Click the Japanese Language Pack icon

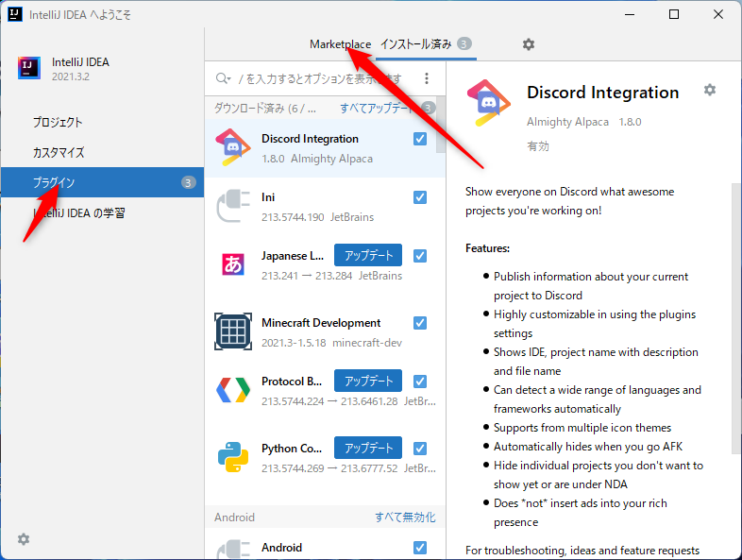[x=231, y=264]
